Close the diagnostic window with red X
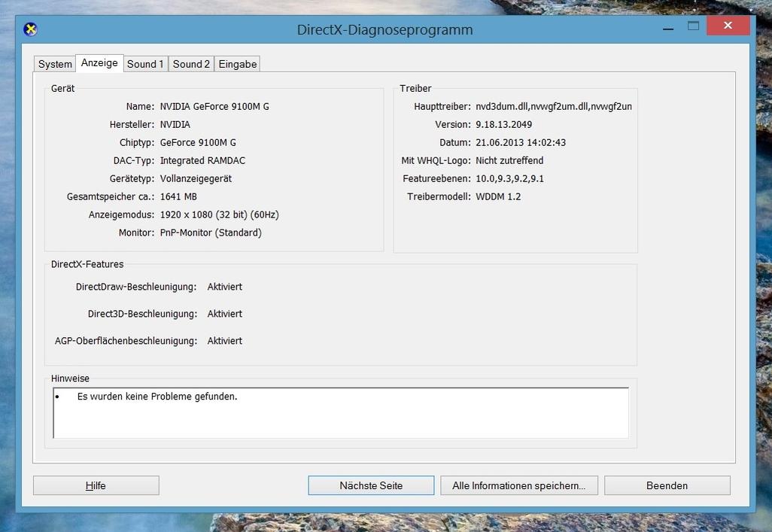Image resolution: width=772 pixels, height=532 pixels. coord(728,26)
